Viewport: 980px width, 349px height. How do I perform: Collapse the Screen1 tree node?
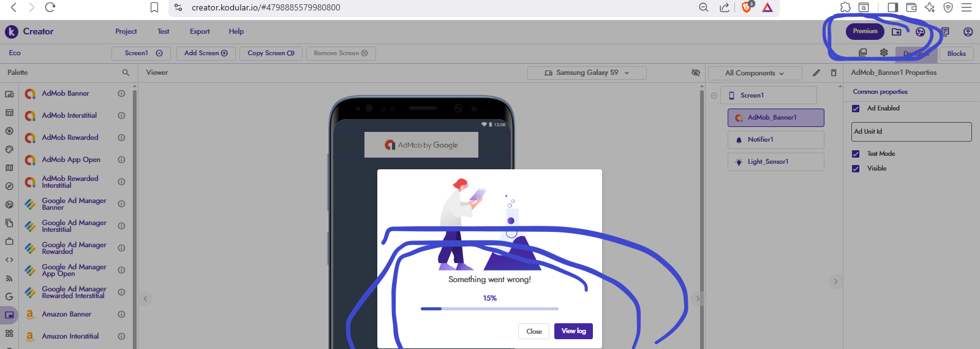[x=714, y=96]
